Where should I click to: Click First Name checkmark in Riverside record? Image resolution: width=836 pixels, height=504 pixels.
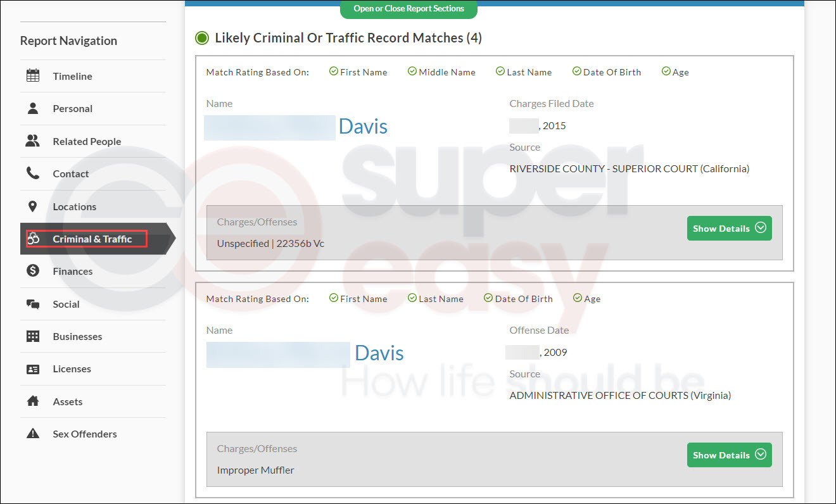tap(334, 72)
